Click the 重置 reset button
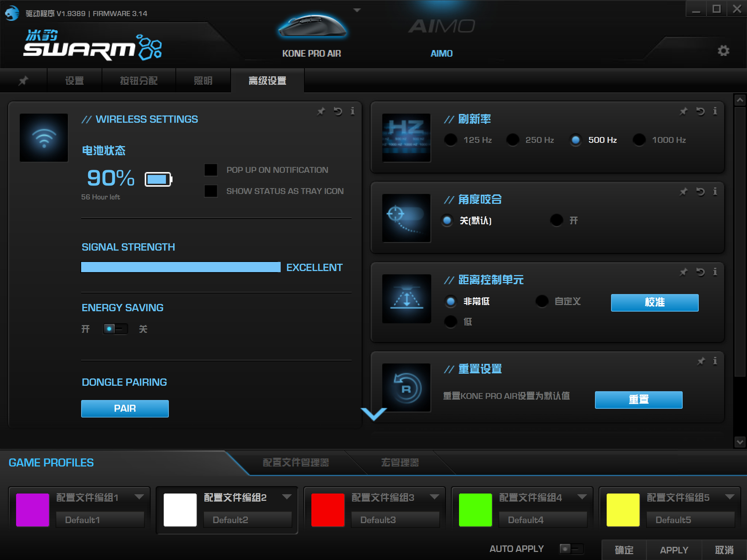 pos(638,400)
